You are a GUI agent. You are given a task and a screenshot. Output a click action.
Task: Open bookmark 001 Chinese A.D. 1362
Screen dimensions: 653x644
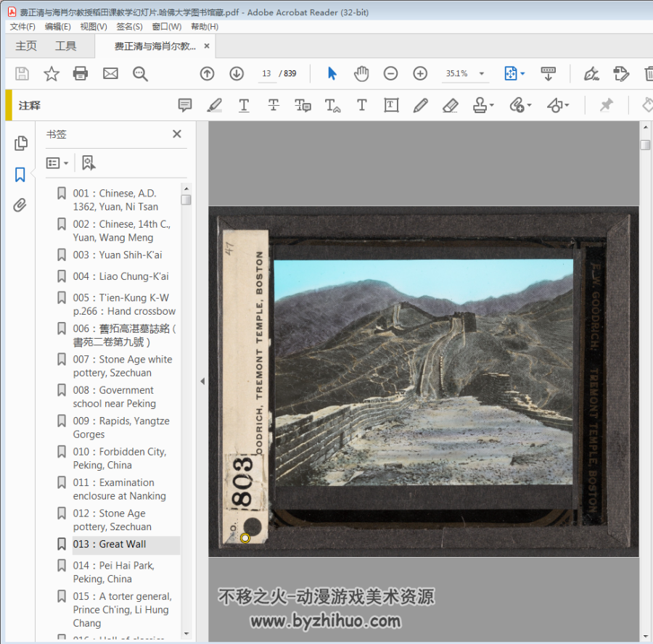coord(115,200)
